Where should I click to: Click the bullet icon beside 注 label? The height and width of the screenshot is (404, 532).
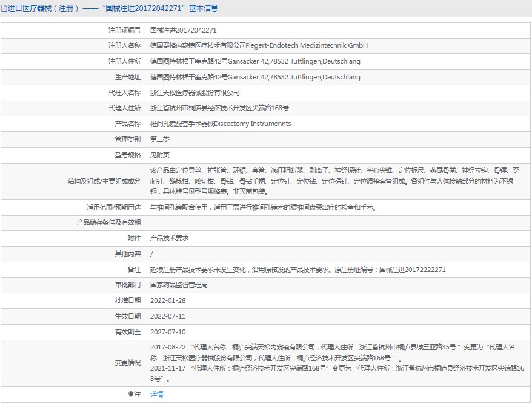coord(131,394)
